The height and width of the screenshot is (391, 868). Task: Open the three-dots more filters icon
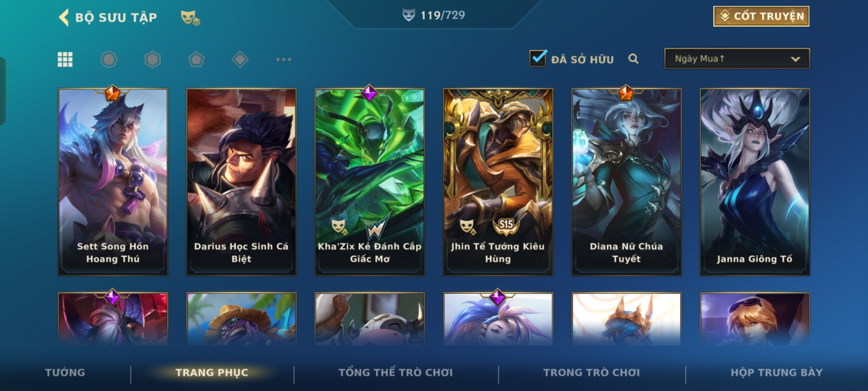pos(284,59)
